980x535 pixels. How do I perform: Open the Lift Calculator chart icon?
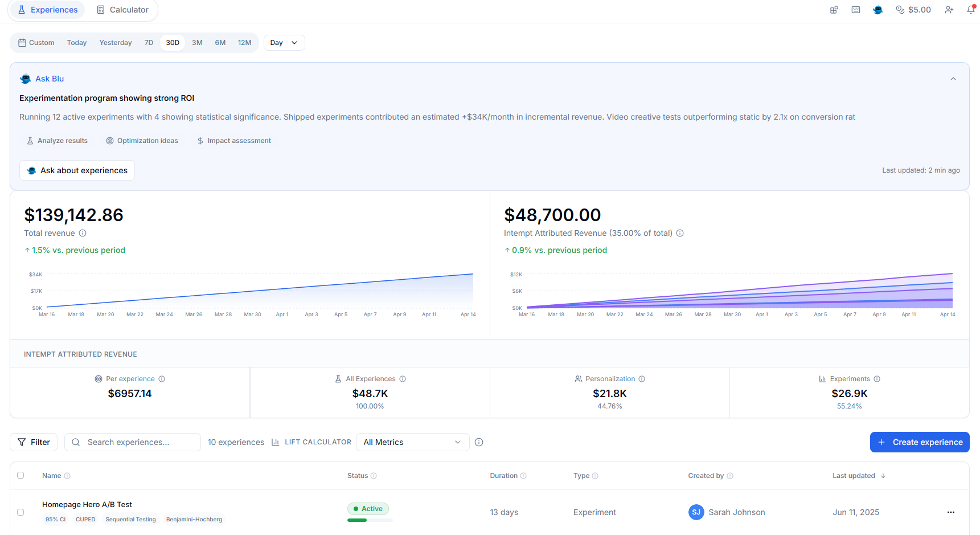click(x=276, y=442)
